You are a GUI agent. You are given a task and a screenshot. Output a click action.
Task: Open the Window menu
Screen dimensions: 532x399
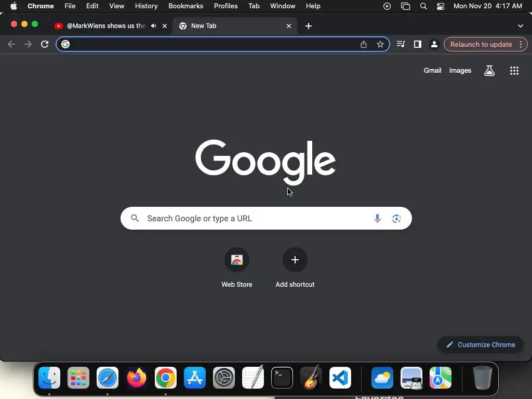pyautogui.click(x=283, y=6)
